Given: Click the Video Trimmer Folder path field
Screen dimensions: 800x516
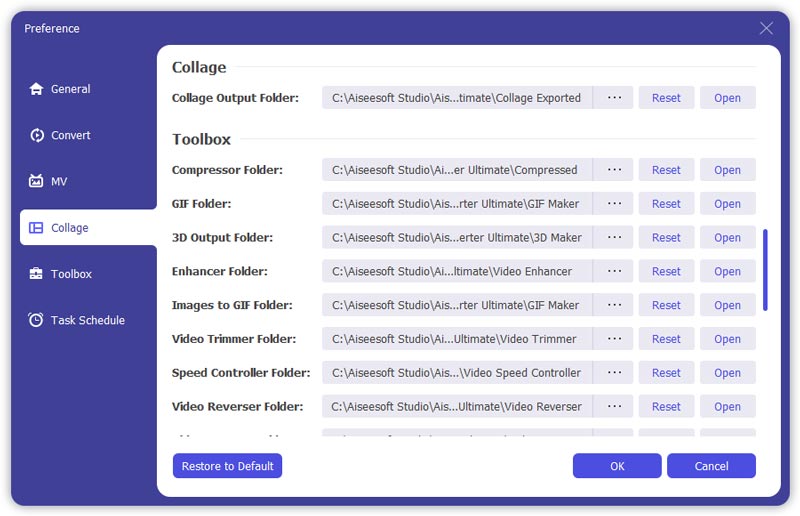Looking at the screenshot, I should coord(457,339).
